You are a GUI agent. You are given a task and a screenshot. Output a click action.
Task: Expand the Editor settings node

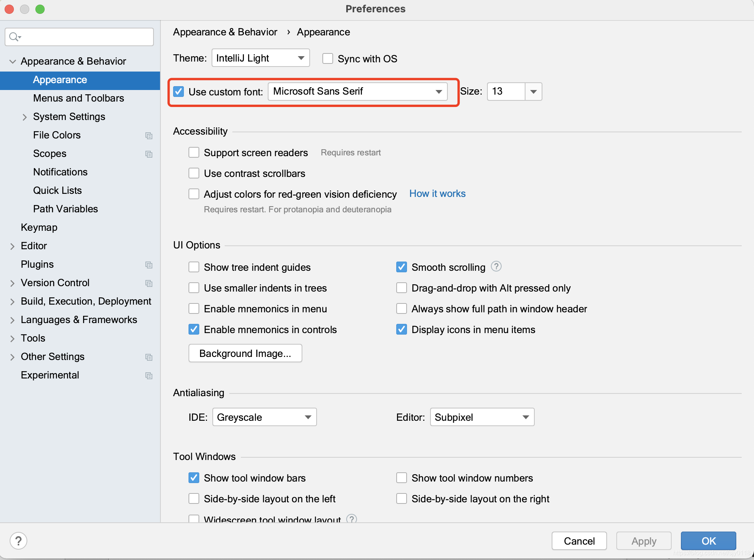[x=12, y=246]
